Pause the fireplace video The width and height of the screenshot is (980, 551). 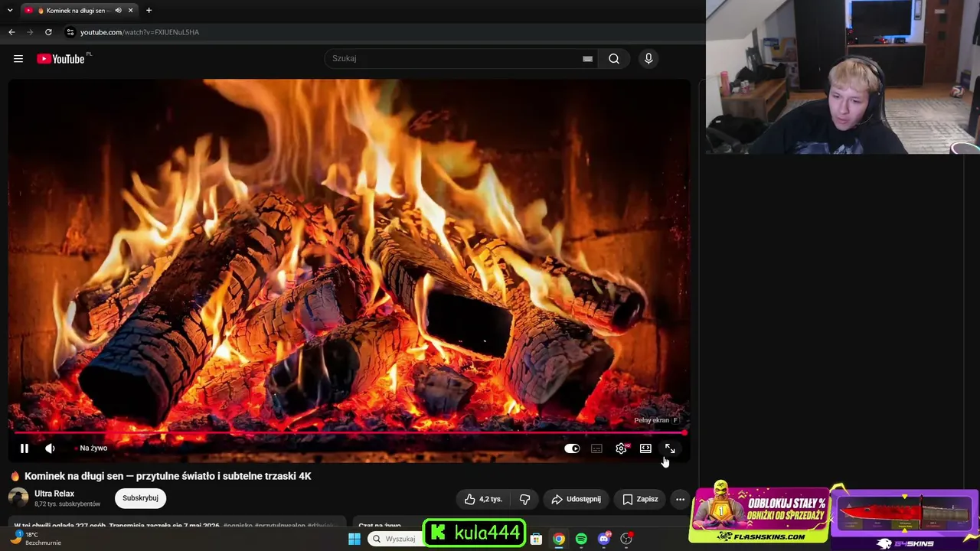[24, 448]
